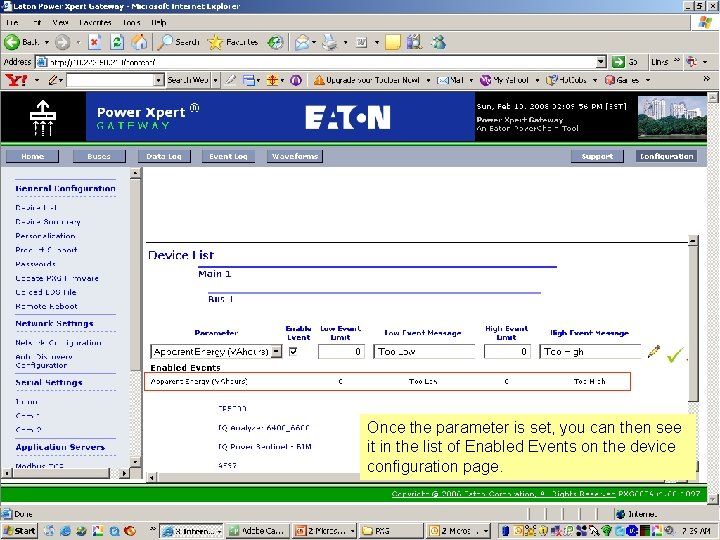
Task: Open the Mail icon dropdown arrow in IE toolbar
Action: click(314, 43)
